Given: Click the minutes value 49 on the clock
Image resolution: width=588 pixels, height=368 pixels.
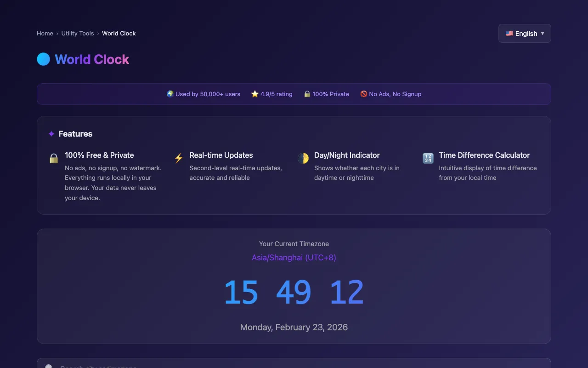Looking at the screenshot, I should tap(294, 293).
